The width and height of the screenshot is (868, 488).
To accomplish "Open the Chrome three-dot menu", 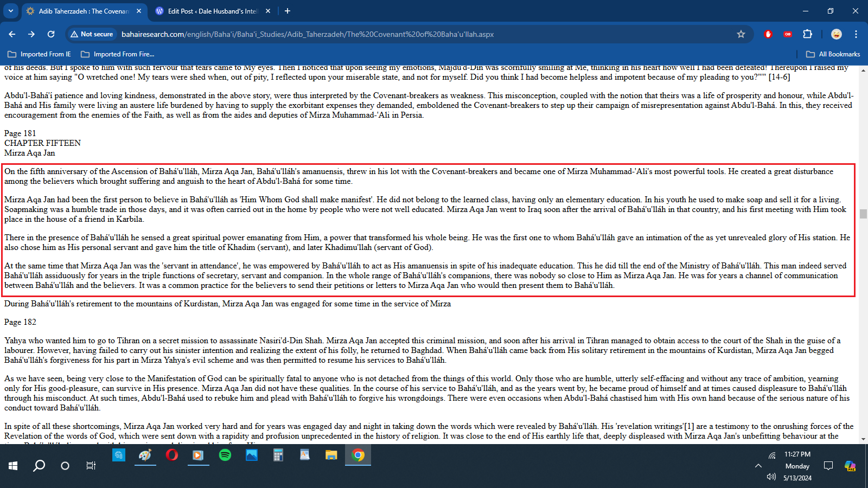I will click(856, 34).
